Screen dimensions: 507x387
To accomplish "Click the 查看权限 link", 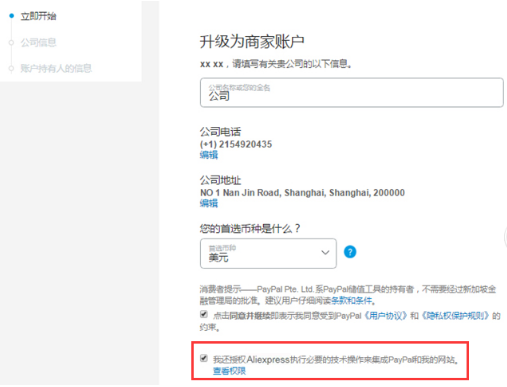I will 229,371.
